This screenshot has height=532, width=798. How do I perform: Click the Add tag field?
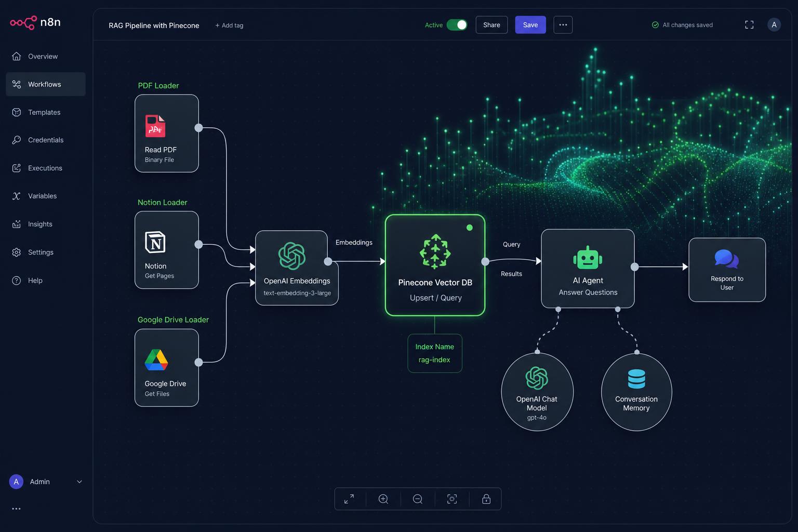(x=229, y=25)
